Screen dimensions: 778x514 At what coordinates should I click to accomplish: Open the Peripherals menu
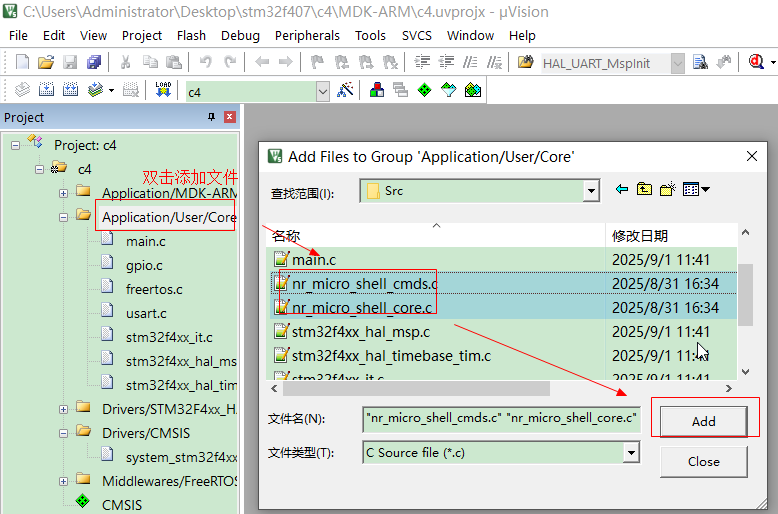[307, 36]
